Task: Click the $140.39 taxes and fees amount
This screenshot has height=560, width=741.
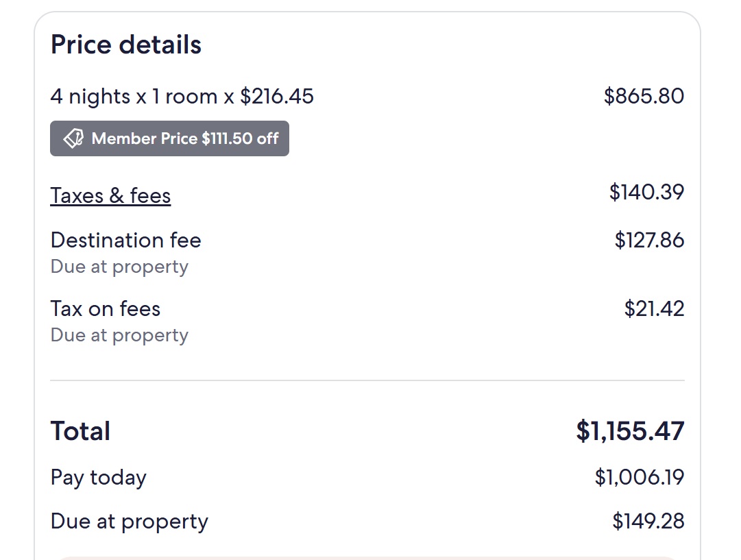Action: coord(646,192)
